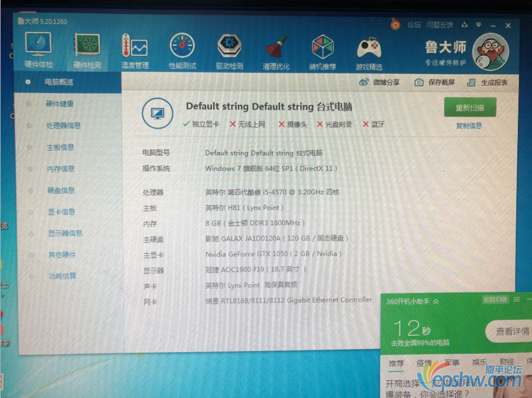This screenshot has height=398, width=532.
Task: Click the 无线上网 feature indicator
Action: (x=247, y=124)
